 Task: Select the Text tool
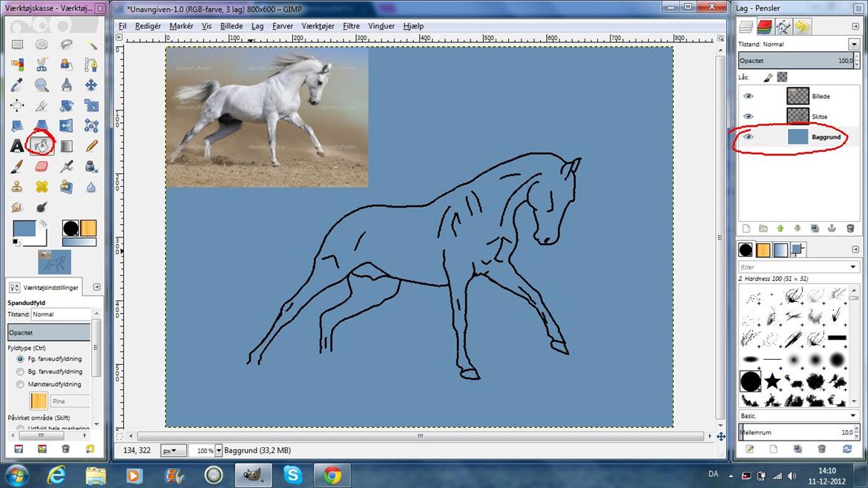pos(17,146)
